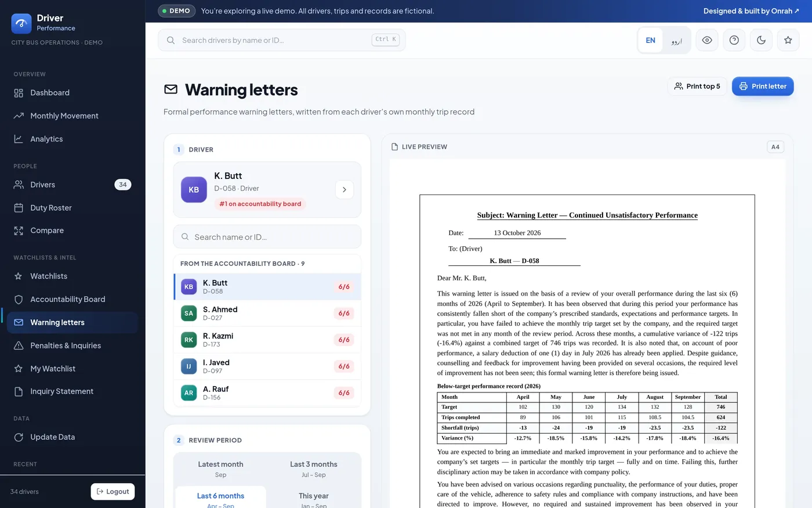
Task: Open Dashboard from the sidebar
Action: [x=72, y=93]
